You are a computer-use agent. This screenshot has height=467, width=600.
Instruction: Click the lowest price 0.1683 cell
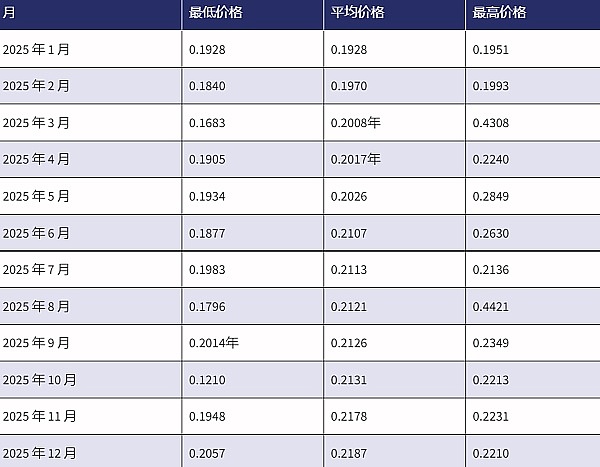pyautogui.click(x=205, y=123)
